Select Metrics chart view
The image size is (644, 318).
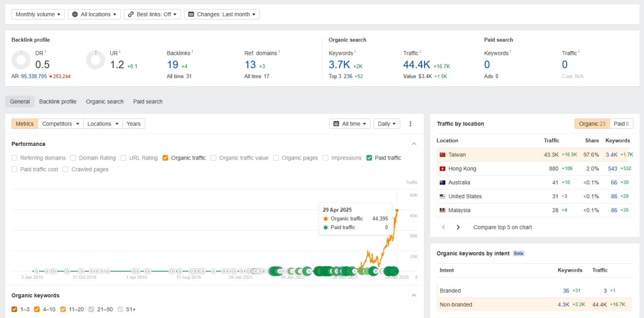(25, 124)
